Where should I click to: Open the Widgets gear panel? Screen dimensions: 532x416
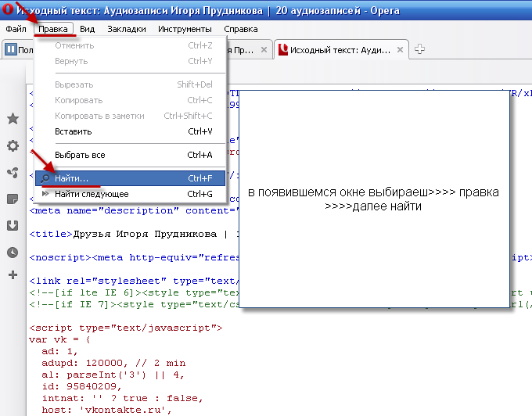13,145
